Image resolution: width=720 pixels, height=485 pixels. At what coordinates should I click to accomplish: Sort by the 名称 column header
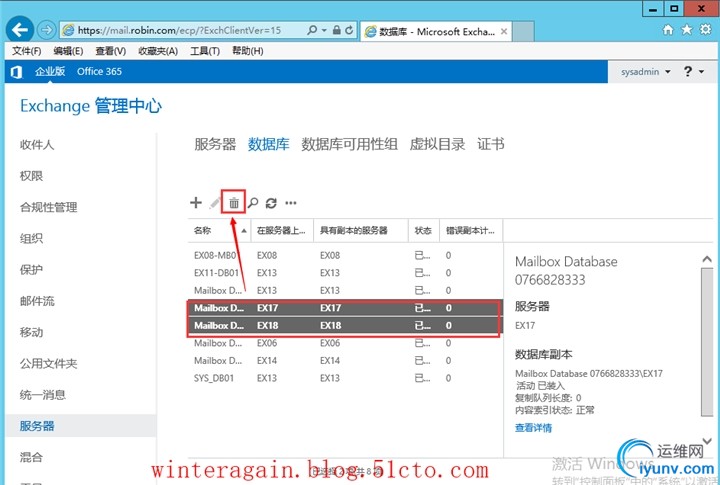point(219,231)
